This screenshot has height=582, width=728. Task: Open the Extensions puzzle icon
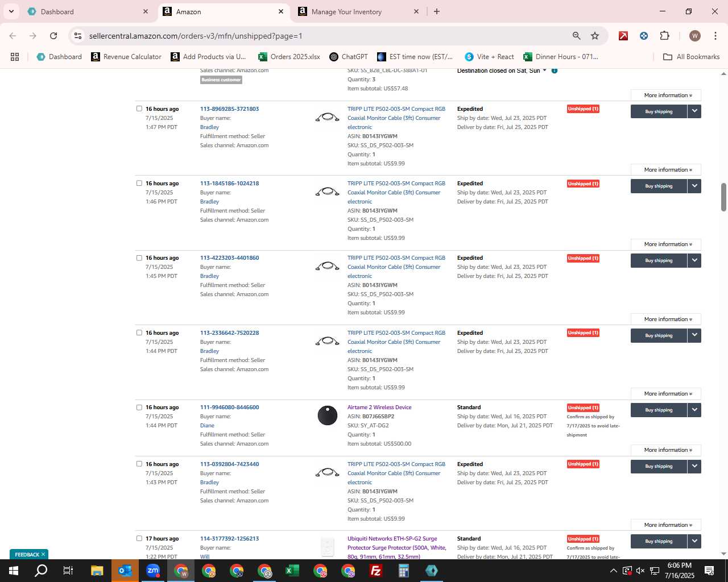click(x=664, y=36)
